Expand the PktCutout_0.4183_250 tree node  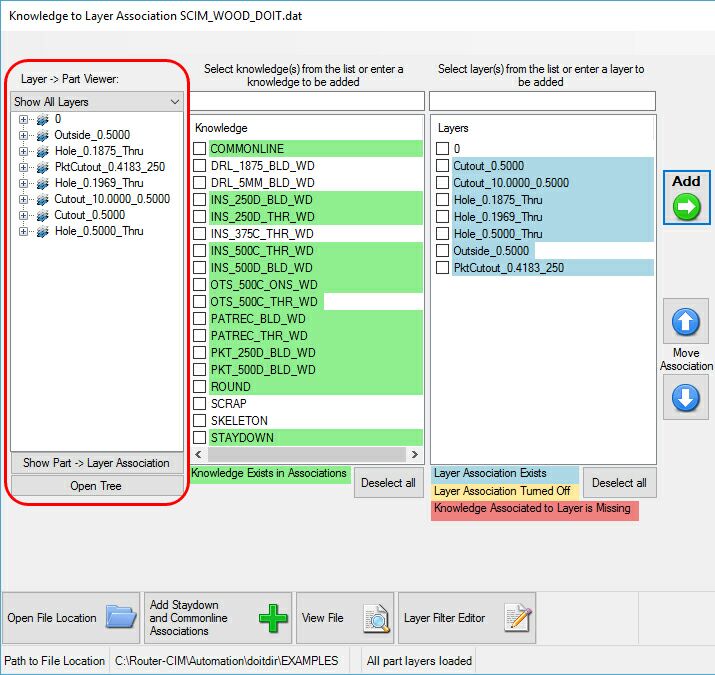pyautogui.click(x=23, y=167)
